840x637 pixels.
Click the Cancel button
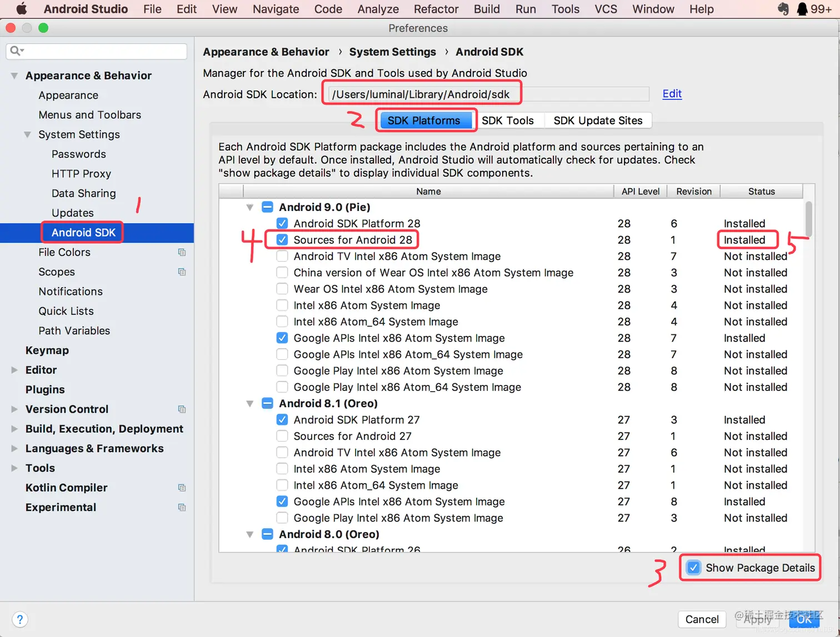[702, 619]
